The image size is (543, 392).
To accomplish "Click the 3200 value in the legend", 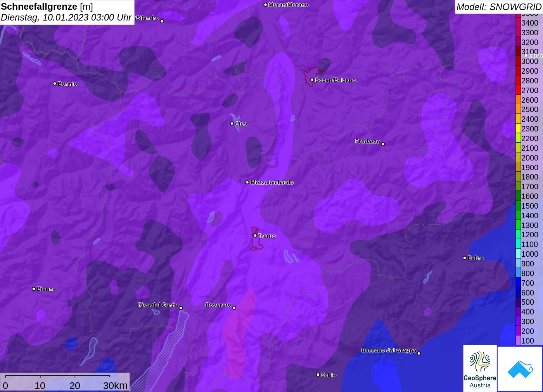I will [530, 42].
